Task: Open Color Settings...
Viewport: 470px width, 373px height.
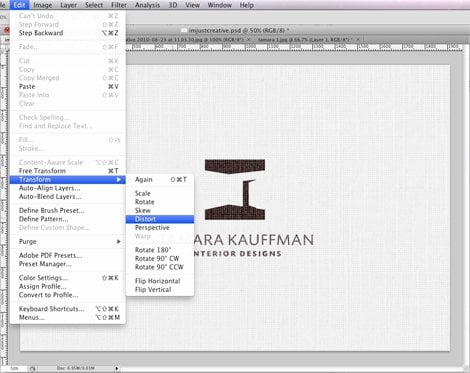Action: coord(68,278)
